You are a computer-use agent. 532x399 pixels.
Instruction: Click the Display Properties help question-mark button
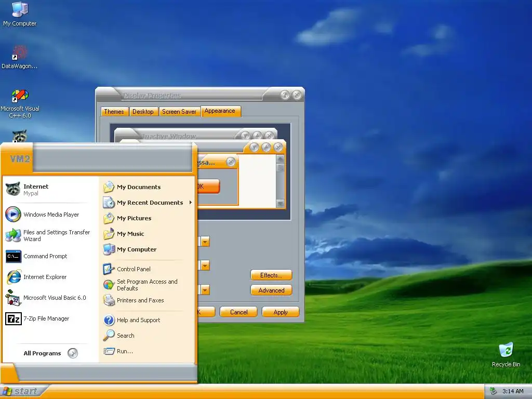285,95
